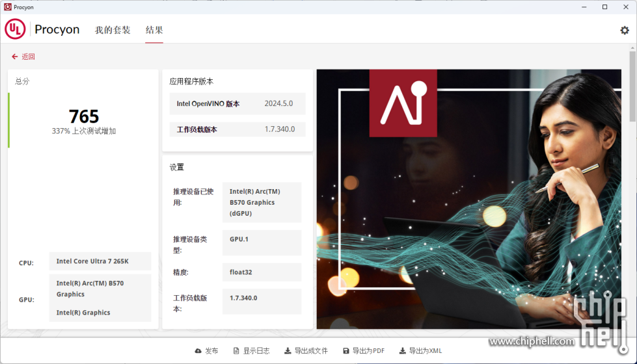Publish the result with 发布

tap(211, 350)
